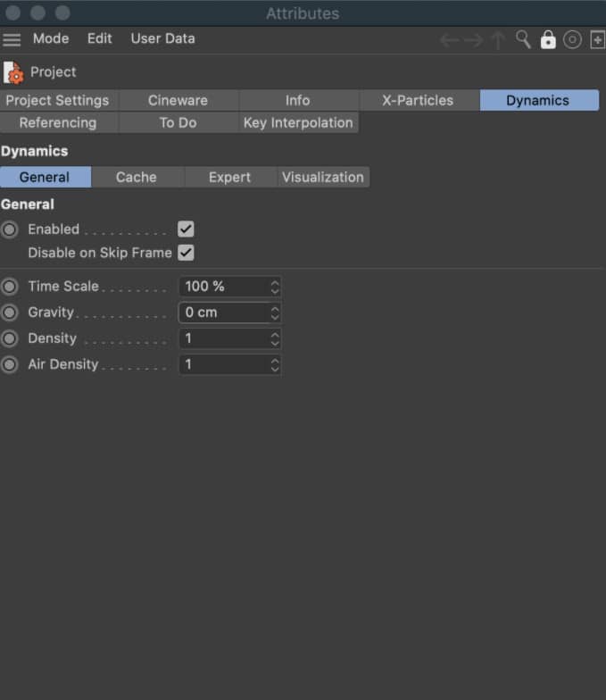Click the new attribute manager plus icon
Image resolution: width=606 pixels, height=700 pixels.
point(598,39)
